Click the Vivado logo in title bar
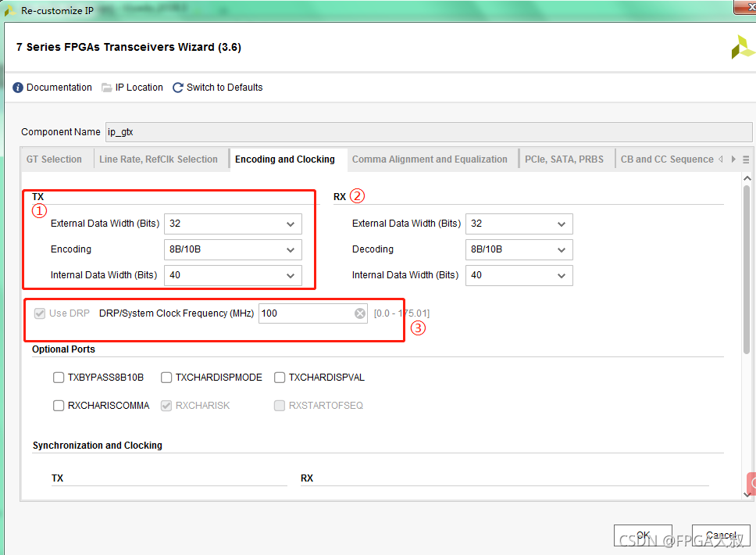Screen dimensions: 756x555 [x=9, y=11]
